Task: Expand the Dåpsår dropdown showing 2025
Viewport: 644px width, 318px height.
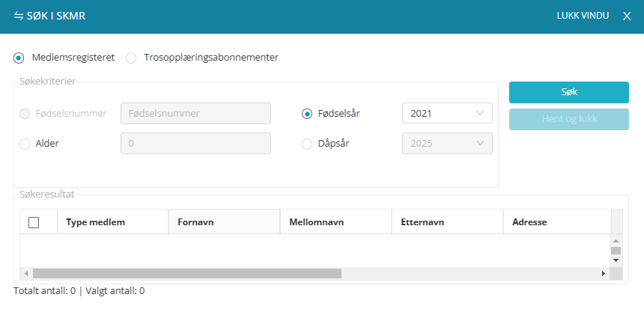Action: tap(447, 144)
